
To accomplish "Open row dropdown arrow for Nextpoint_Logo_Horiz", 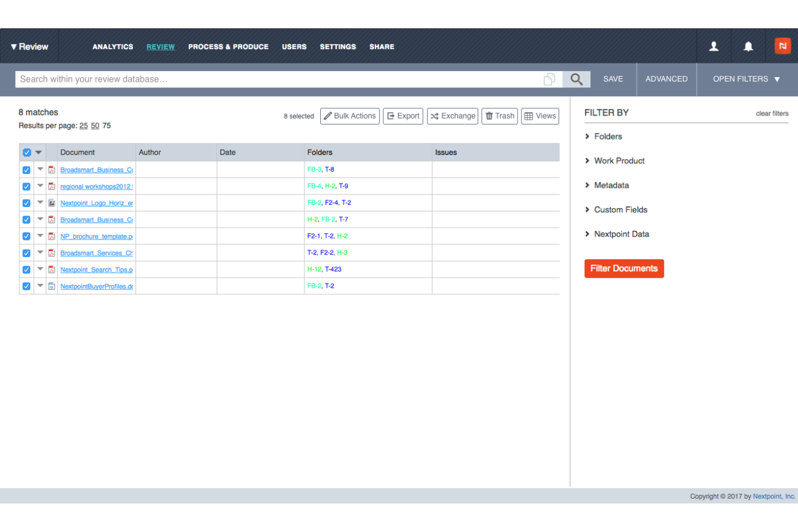I will 40,202.
